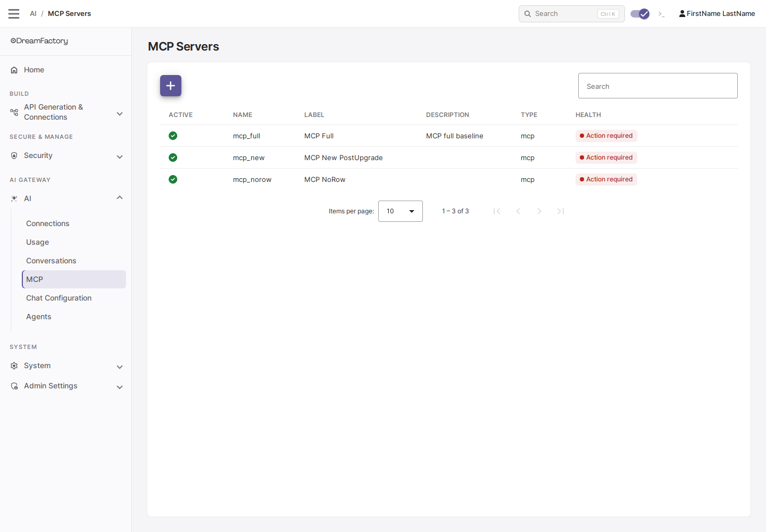Click Action required badge for mcp_full
Screen dimensions: 766x532
click(x=606, y=136)
